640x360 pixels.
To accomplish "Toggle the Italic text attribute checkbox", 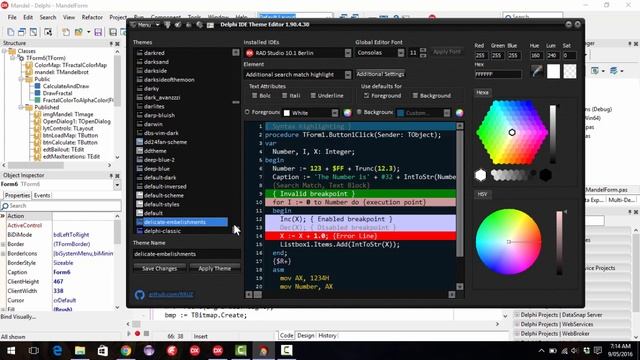I will pos(284,96).
